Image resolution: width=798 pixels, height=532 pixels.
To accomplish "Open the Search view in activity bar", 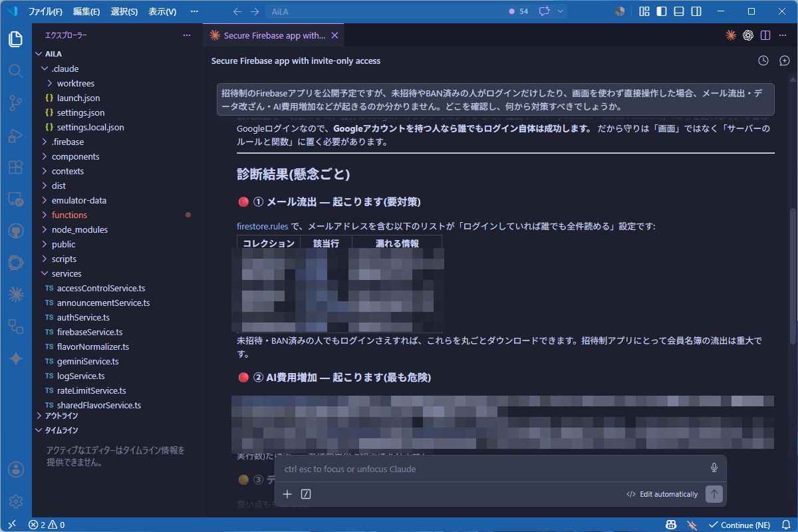I will coord(15,71).
